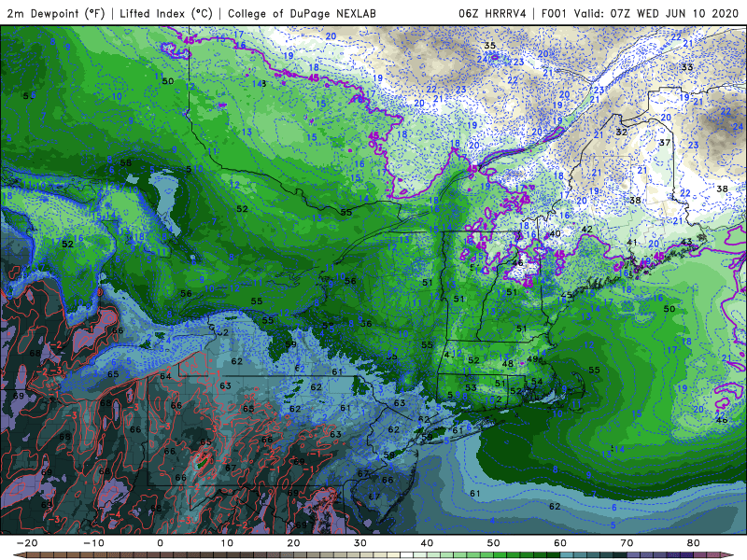Click the black dewpoint value '37' on map

[665, 143]
